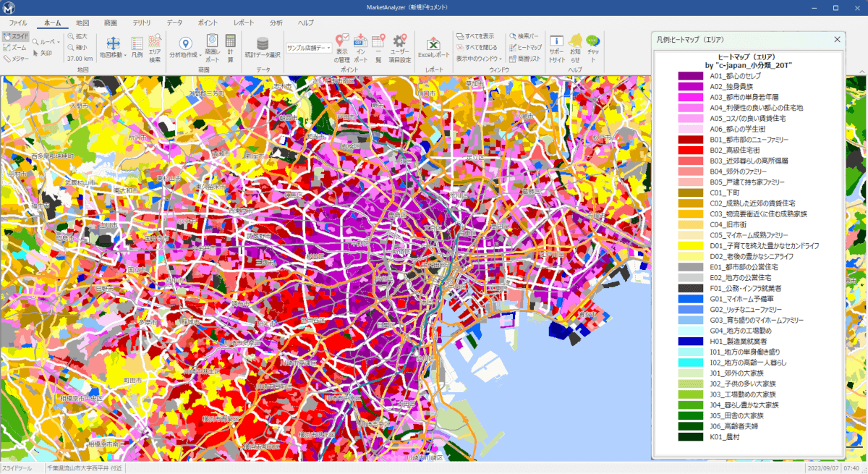This screenshot has width=868, height=474.
Task: Click legend text J06_高齢者夫婦
Action: pos(733,426)
